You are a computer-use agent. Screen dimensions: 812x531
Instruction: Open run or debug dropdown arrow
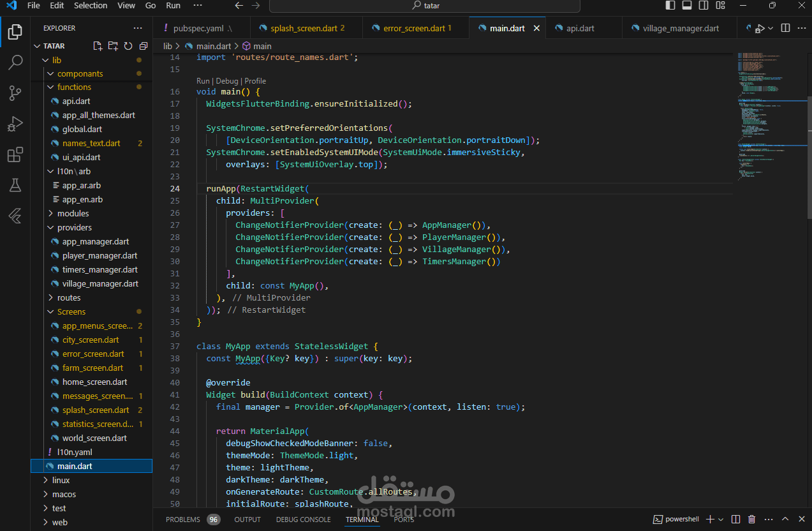pyautogui.click(x=771, y=28)
